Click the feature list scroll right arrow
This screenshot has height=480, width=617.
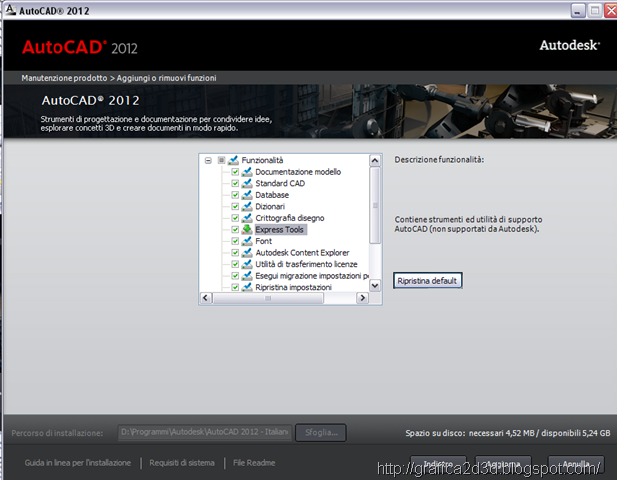coord(362,298)
